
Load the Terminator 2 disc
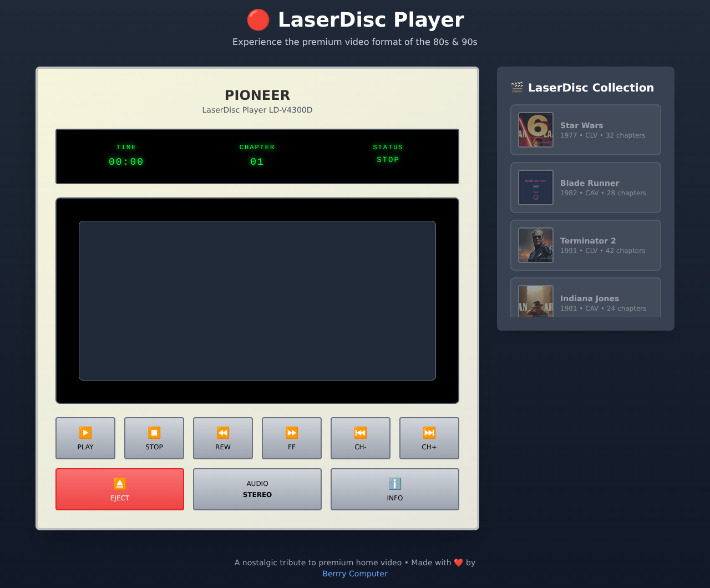585,245
